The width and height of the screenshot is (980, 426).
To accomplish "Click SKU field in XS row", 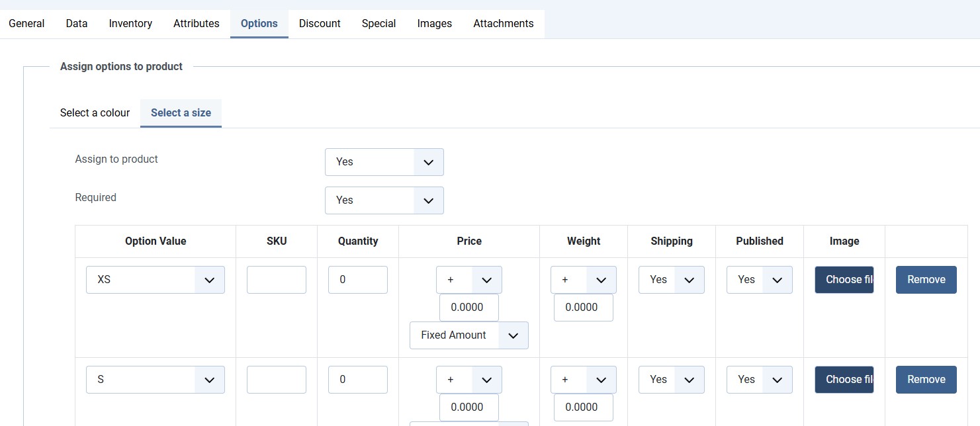I will (276, 280).
